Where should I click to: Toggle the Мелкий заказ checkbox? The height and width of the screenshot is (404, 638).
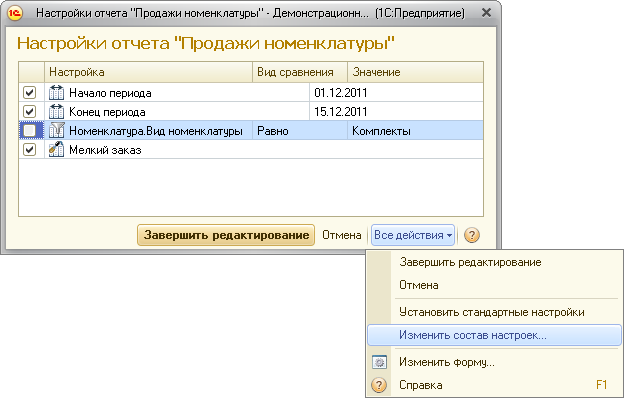30,150
